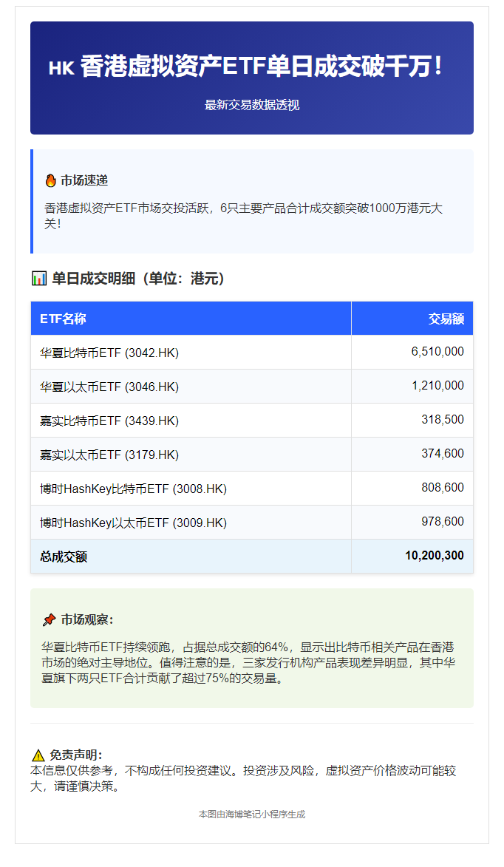Click the subtitle 最新交易数据透视
Image resolution: width=504 pixels, height=867 pixels.
point(252,105)
